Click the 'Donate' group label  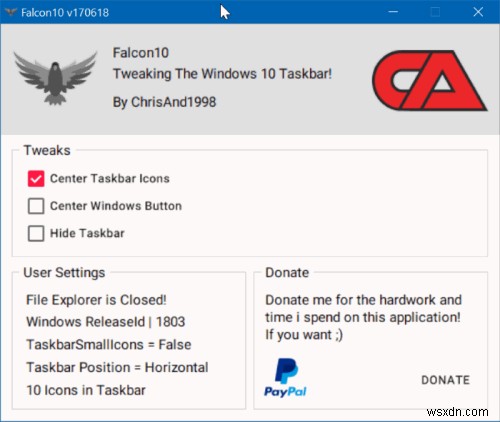[287, 273]
